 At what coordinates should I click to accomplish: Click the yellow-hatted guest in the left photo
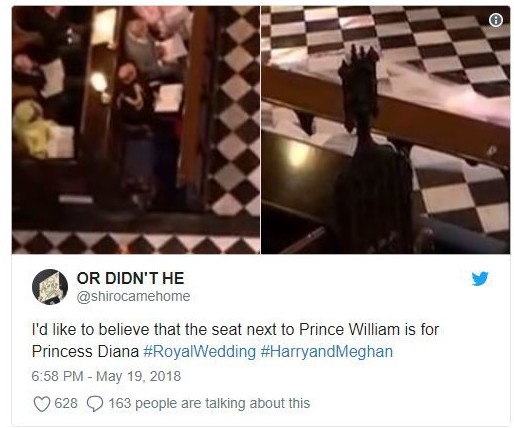[x=32, y=130]
